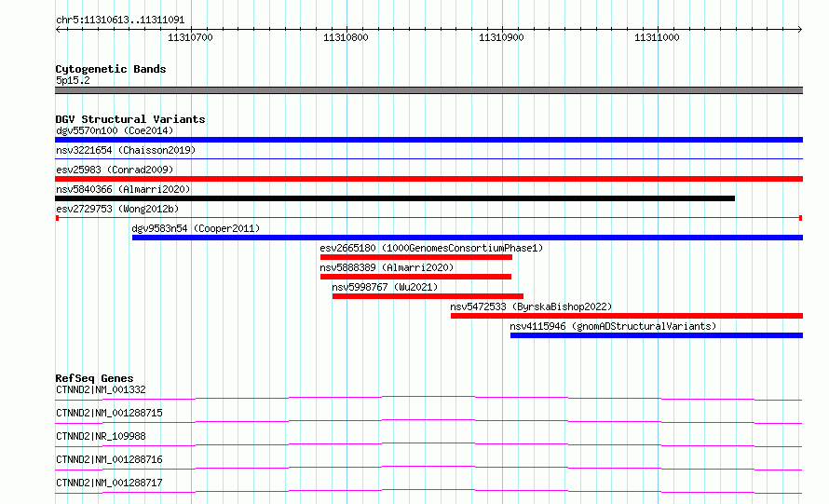Screen dimensions: 829x504
Task: Open the dgv5570n100 (Coe2014) label
Action: click(x=115, y=130)
